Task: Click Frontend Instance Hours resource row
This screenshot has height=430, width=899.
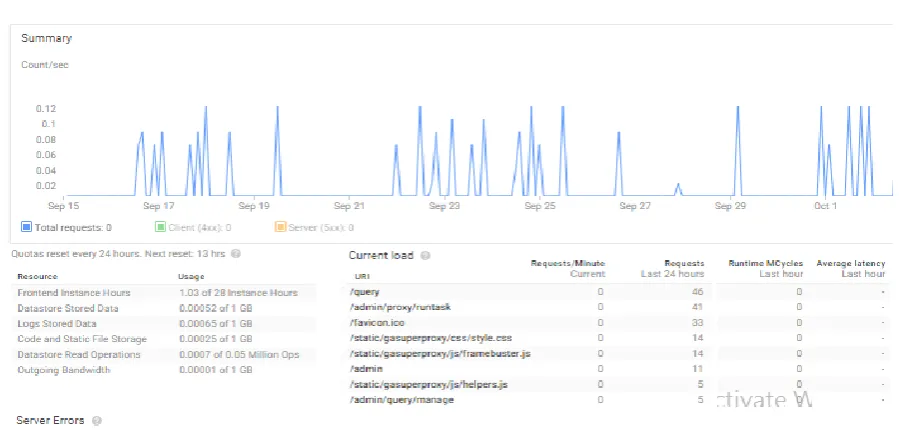Action: [166, 292]
